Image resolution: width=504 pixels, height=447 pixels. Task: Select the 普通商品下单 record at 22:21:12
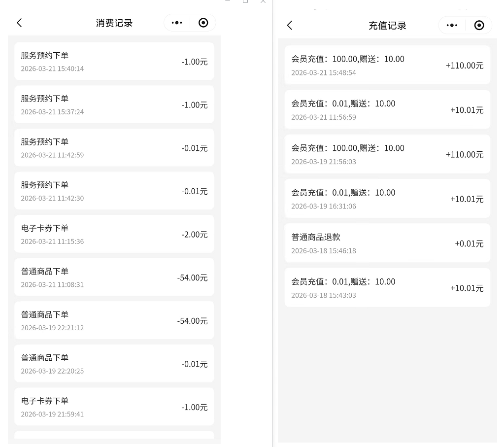coord(114,321)
